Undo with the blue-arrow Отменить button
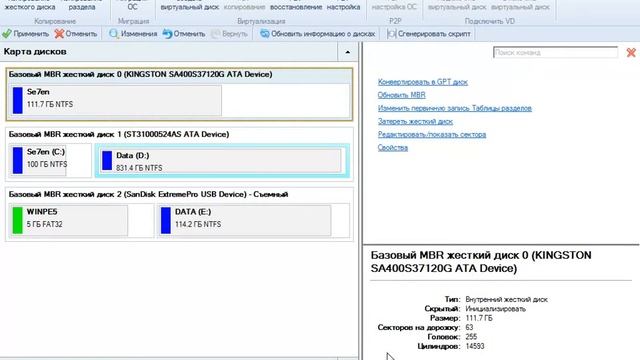Viewport: 640px width, 360px height. (x=184, y=34)
